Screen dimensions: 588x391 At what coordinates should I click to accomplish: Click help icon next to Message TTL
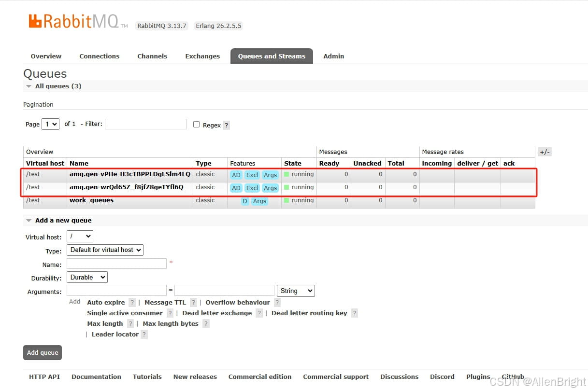tap(193, 303)
